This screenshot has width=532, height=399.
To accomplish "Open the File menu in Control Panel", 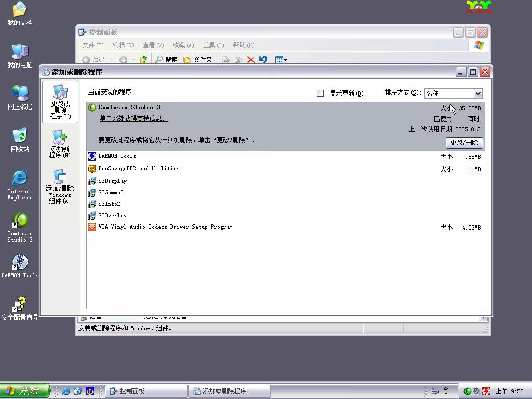I will click(92, 45).
